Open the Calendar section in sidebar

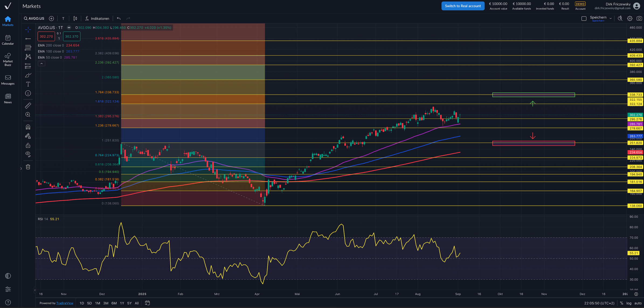(8, 40)
